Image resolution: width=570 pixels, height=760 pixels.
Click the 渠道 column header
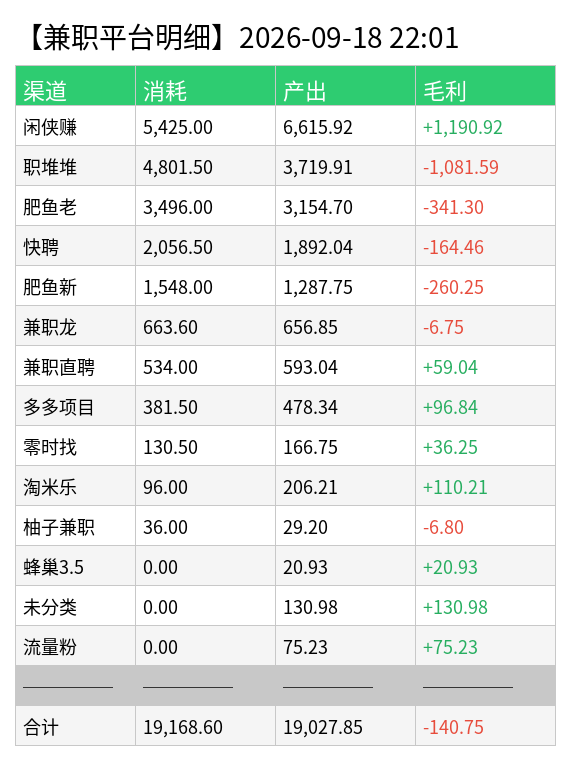tap(45, 91)
